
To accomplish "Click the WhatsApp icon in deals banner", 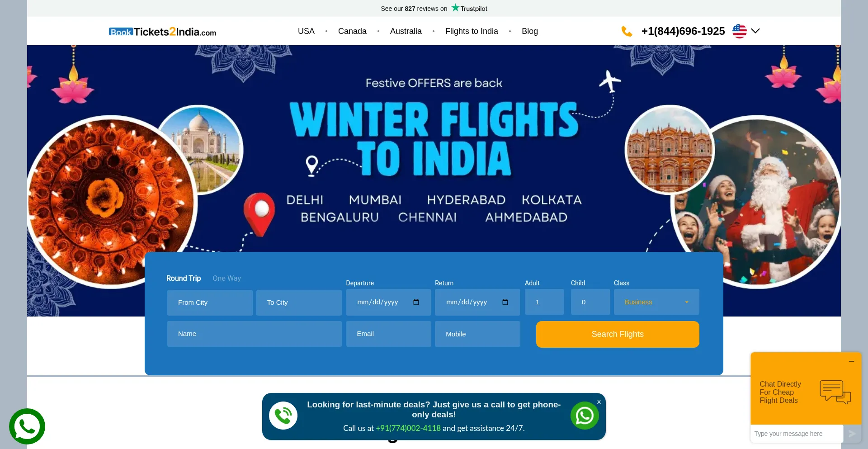I will tap(585, 416).
